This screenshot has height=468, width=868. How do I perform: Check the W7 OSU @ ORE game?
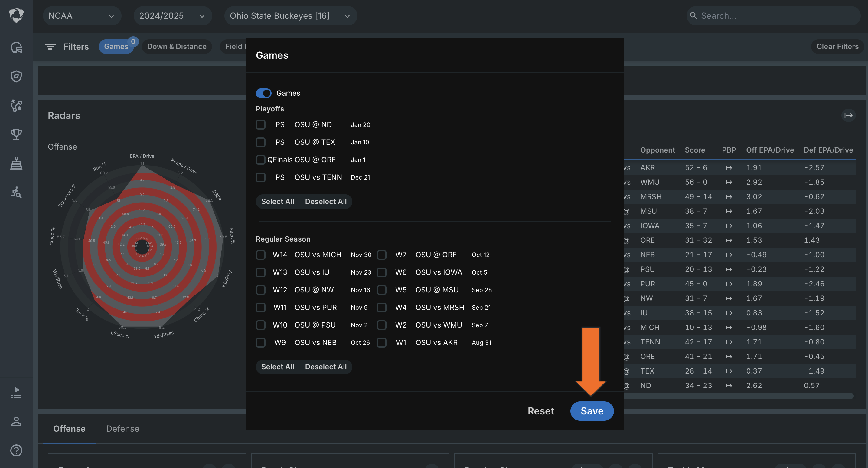click(x=381, y=255)
